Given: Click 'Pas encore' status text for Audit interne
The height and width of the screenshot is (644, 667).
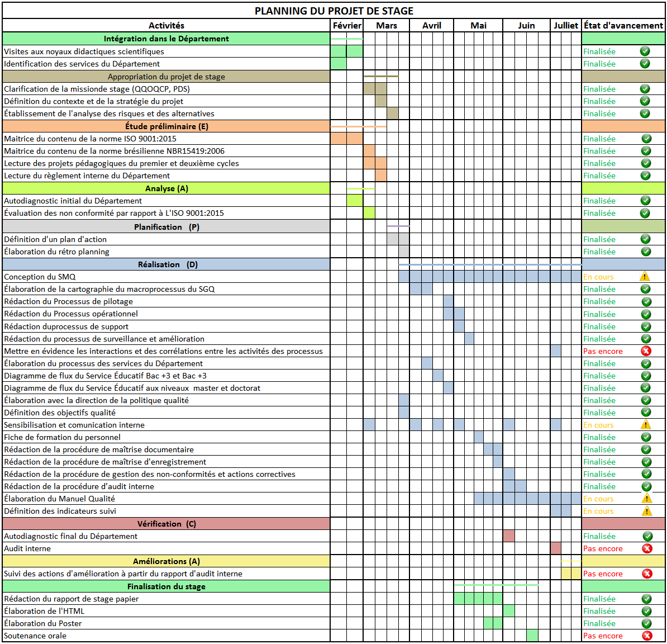Looking at the screenshot, I should pos(602,548).
